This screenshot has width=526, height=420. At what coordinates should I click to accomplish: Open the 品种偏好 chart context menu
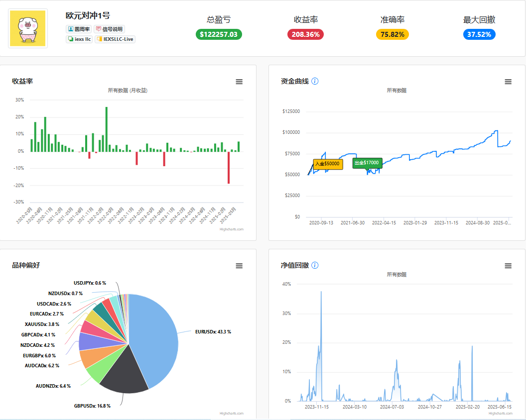239,266
